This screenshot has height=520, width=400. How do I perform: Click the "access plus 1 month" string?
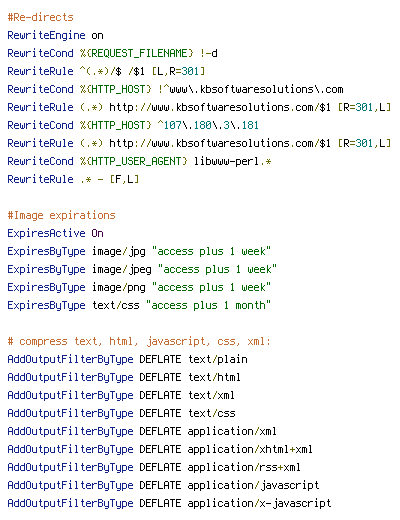(x=208, y=305)
